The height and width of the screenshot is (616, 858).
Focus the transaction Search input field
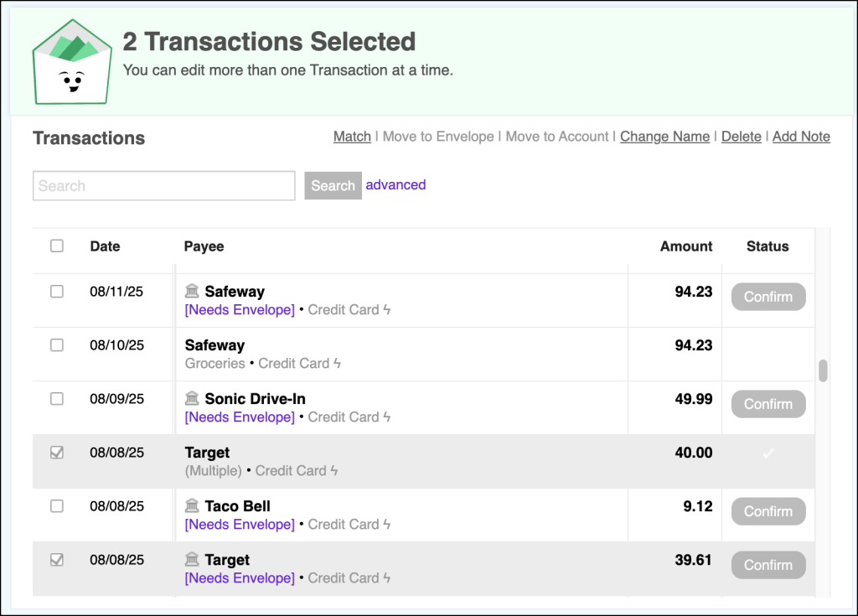tap(164, 185)
